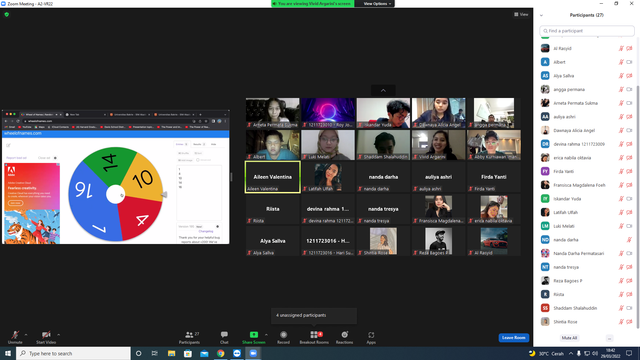640x360 pixels.
Task: Open the Windows Start menu
Action: [x=8, y=353]
